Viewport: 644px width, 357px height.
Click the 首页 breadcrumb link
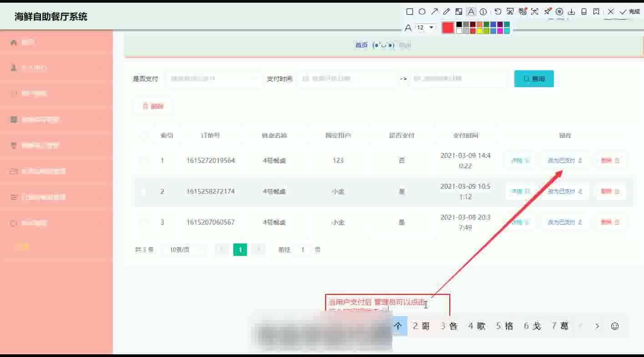(362, 45)
